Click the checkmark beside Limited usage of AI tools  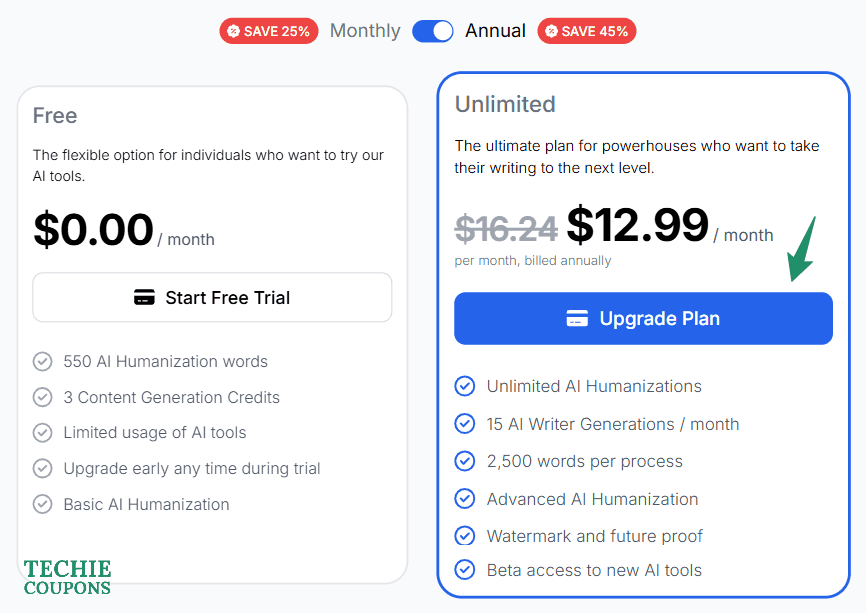coord(43,433)
